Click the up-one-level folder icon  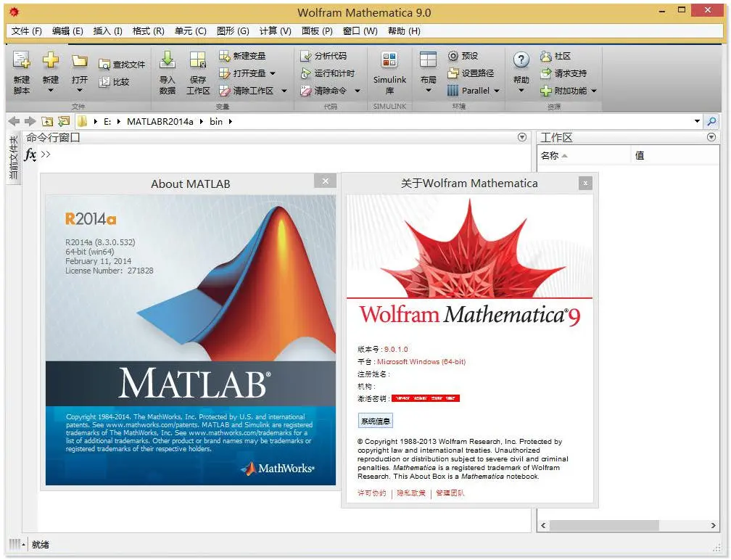click(x=47, y=122)
